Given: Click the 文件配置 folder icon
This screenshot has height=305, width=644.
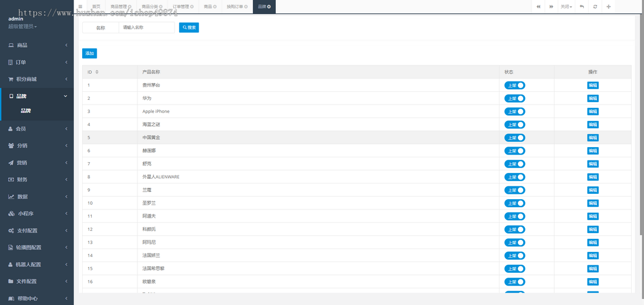Looking at the screenshot, I should click(x=11, y=281).
